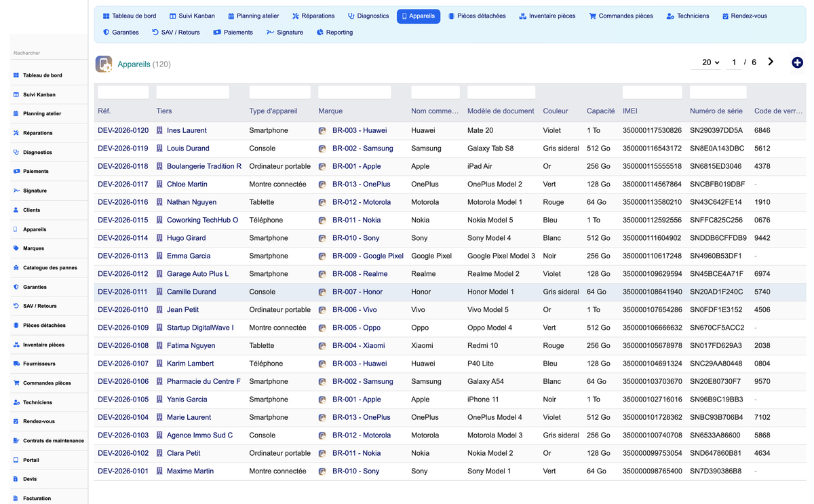The height and width of the screenshot is (504, 814).
Task: Click the Planning atelier sidebar calendar icon
Action: [x=16, y=114]
